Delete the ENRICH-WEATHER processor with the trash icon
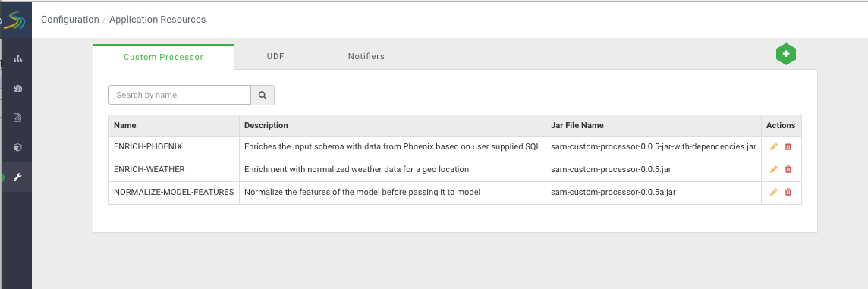The image size is (868, 289). 788,169
